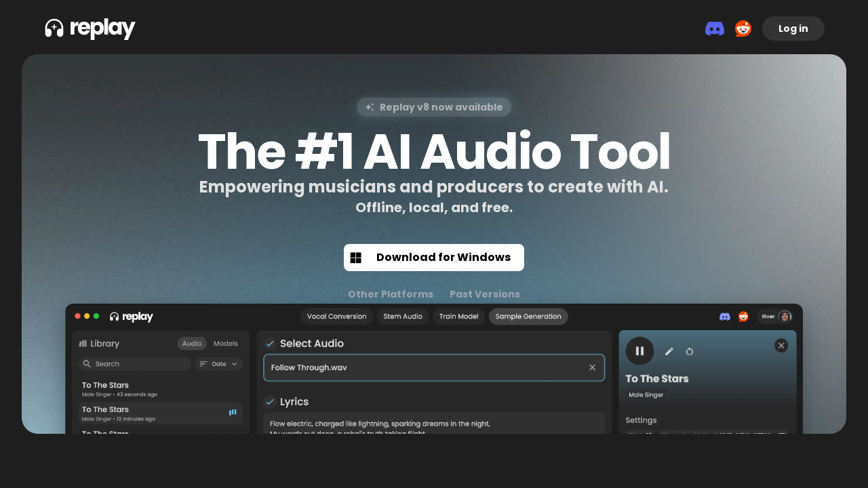
Task: Open the Past Versions link
Action: tap(485, 294)
